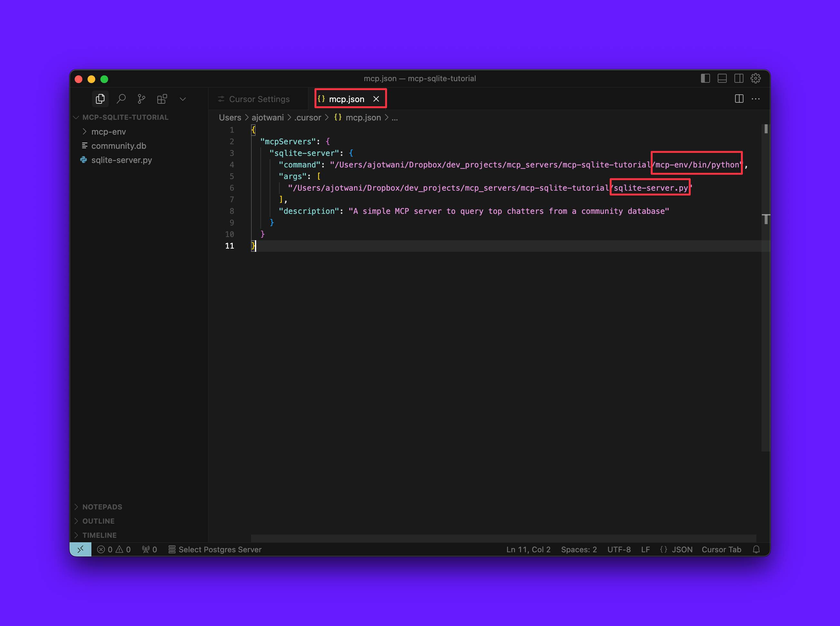Toggle secondary sidebar layout icon
Screen dimensions: 840x626
pyautogui.click(x=739, y=79)
